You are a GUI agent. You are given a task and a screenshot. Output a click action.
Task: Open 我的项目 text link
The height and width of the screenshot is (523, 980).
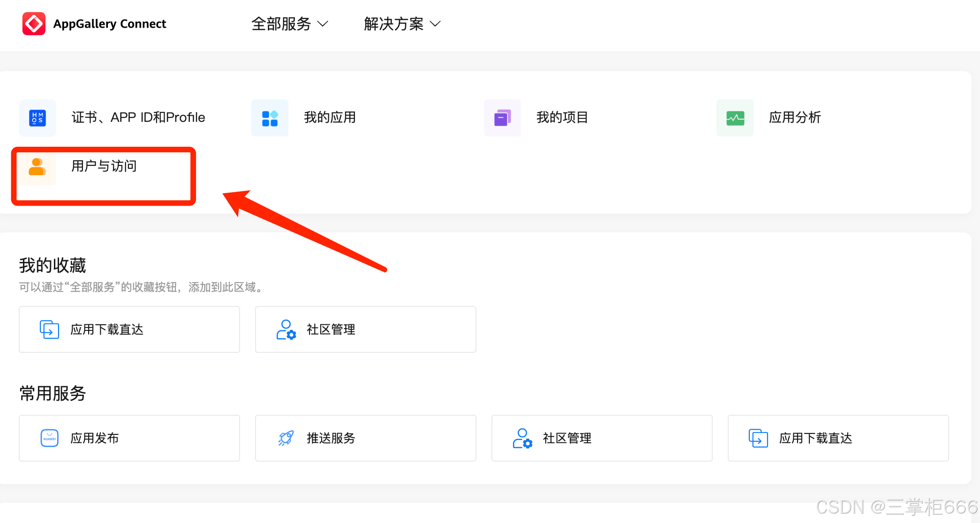[x=562, y=117]
